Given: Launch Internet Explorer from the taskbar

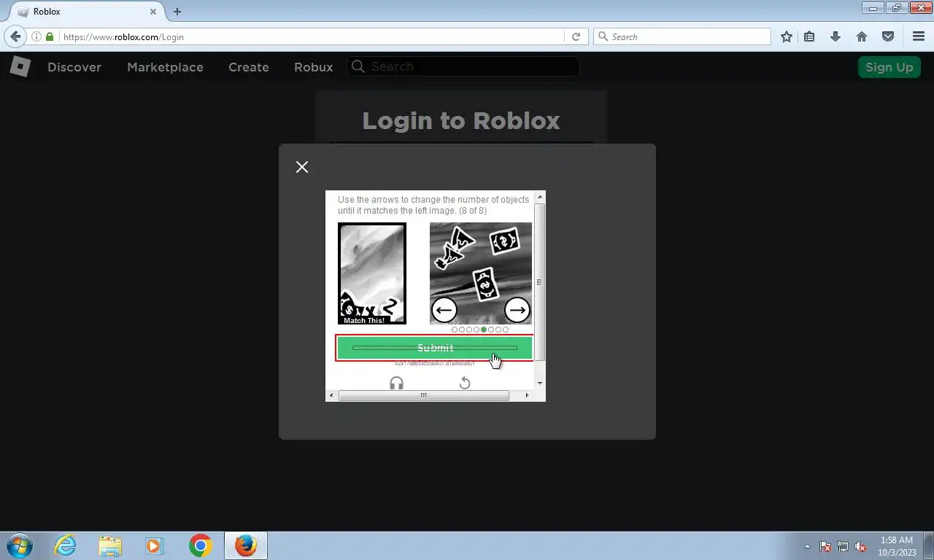Looking at the screenshot, I should click(66, 545).
